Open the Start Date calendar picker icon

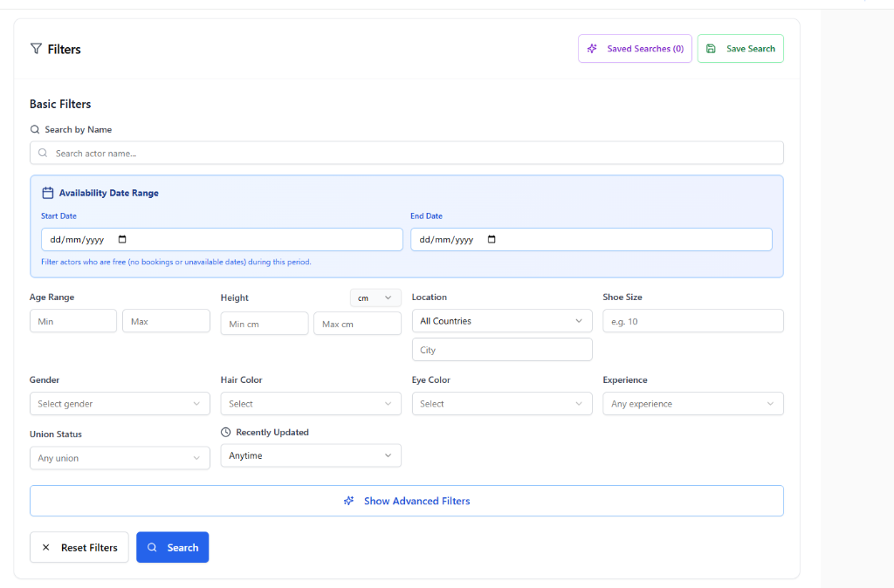click(122, 239)
